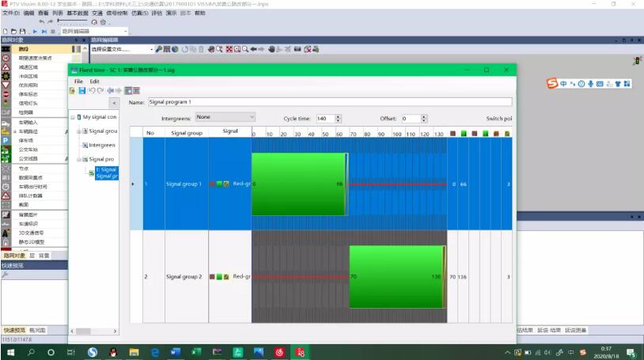Click the Undo icon in signal editor toolbar
Screen dimensions: 644x360
pos(92,91)
